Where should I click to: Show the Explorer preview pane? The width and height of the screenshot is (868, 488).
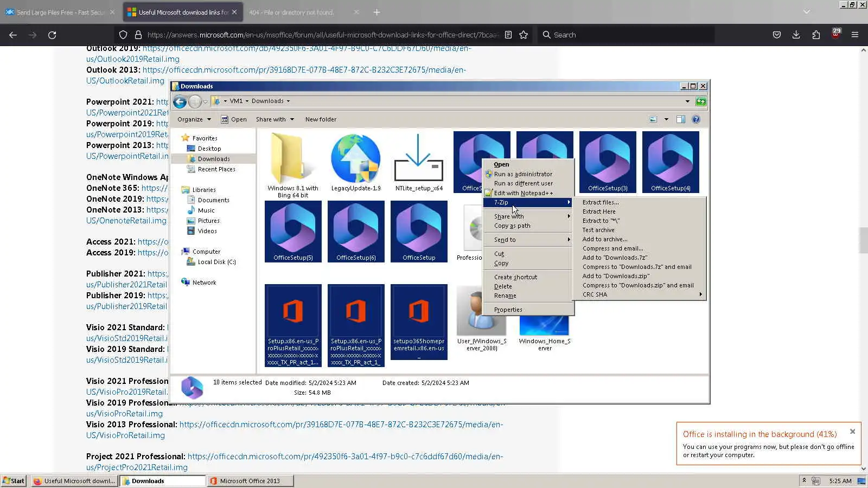(x=681, y=119)
